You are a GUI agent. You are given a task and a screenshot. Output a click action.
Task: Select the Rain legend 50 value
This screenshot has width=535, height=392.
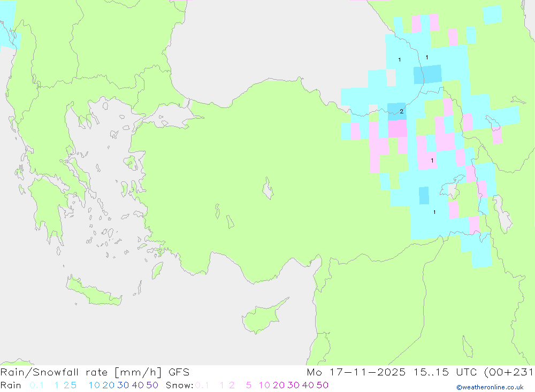pyautogui.click(x=152, y=385)
